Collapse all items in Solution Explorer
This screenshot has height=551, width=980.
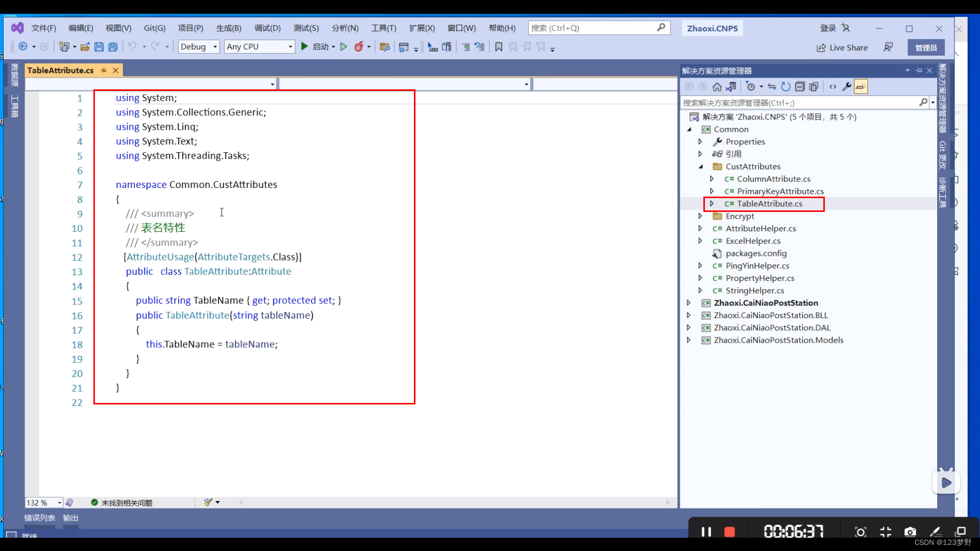800,87
